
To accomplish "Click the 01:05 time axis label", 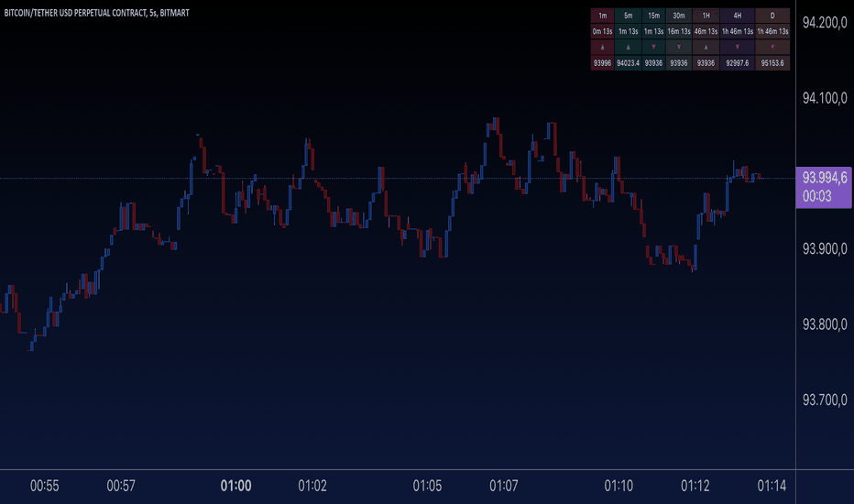I will click(428, 486).
